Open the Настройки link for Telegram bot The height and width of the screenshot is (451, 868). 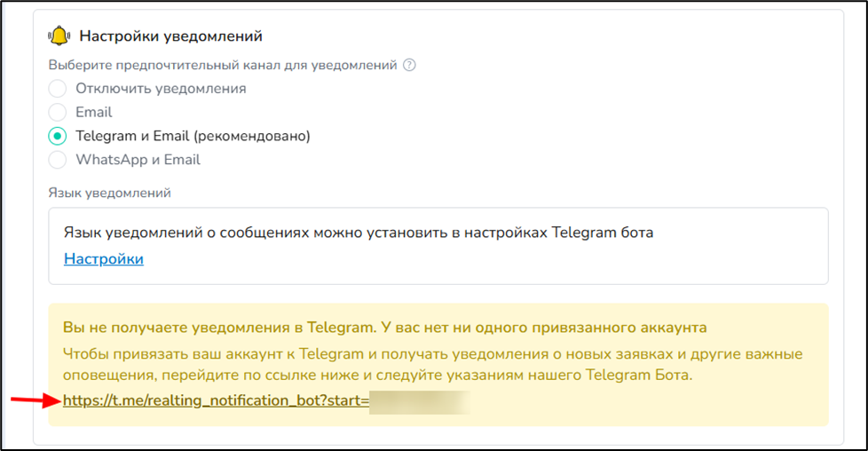coord(104,258)
